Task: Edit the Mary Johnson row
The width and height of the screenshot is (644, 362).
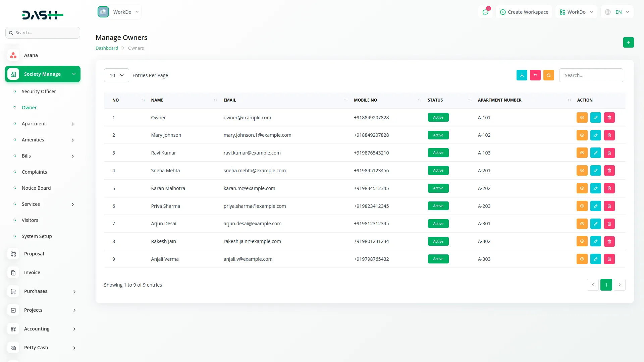Action: [x=595, y=135]
